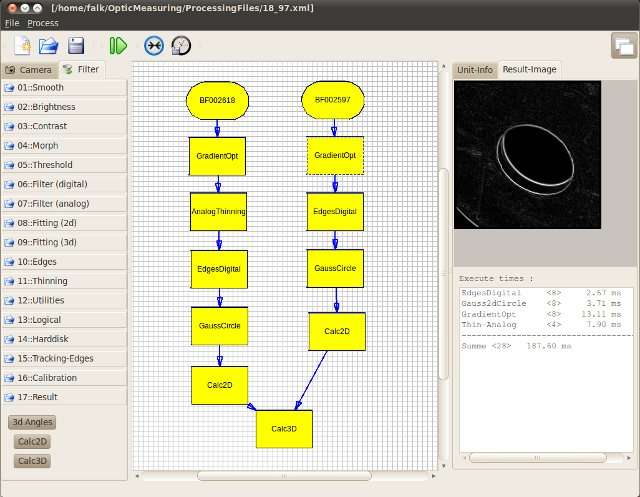This screenshot has width=640, height=497.
Task: Select the dashed GradientOpt node
Action: tap(335, 155)
